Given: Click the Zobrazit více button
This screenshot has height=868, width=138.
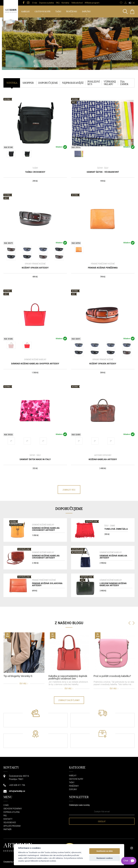Looking at the screenshot, I should 69,490.
